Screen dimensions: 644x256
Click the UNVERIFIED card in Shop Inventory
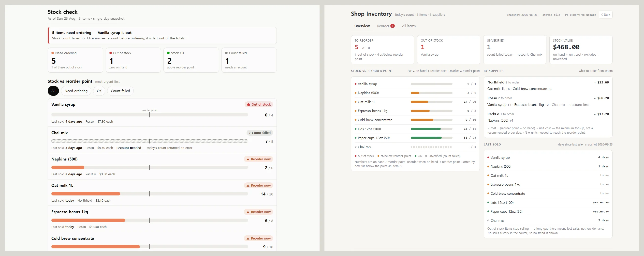point(514,50)
